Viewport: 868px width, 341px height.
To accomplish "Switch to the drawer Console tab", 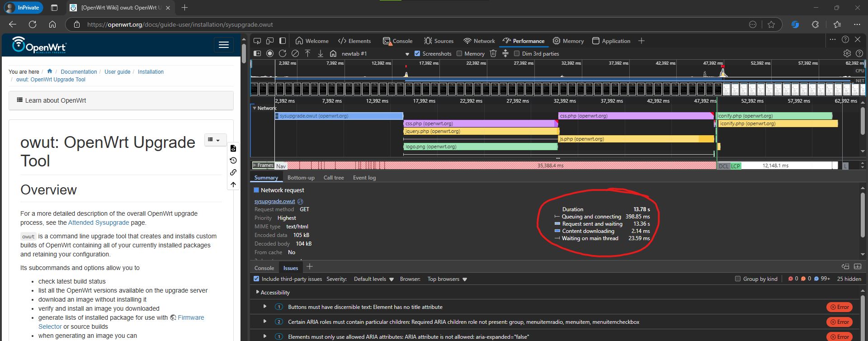I will 264,268.
